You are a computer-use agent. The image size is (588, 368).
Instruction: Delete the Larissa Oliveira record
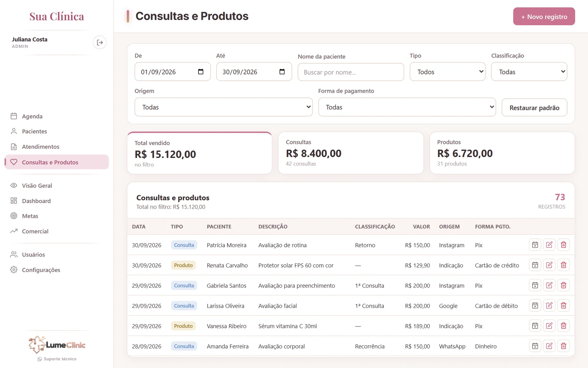pyautogui.click(x=563, y=305)
